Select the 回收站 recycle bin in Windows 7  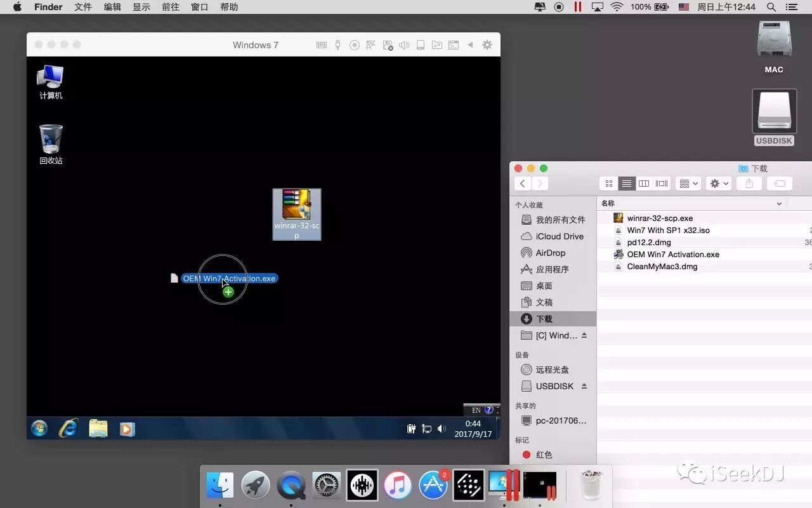pos(51,144)
